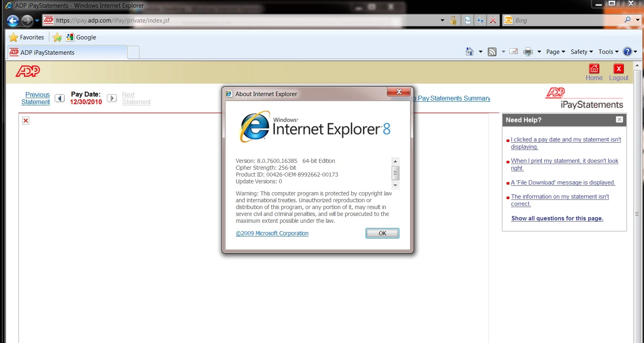
Task: Expand the address bar autocomplete dropdown
Action: [x=442, y=20]
